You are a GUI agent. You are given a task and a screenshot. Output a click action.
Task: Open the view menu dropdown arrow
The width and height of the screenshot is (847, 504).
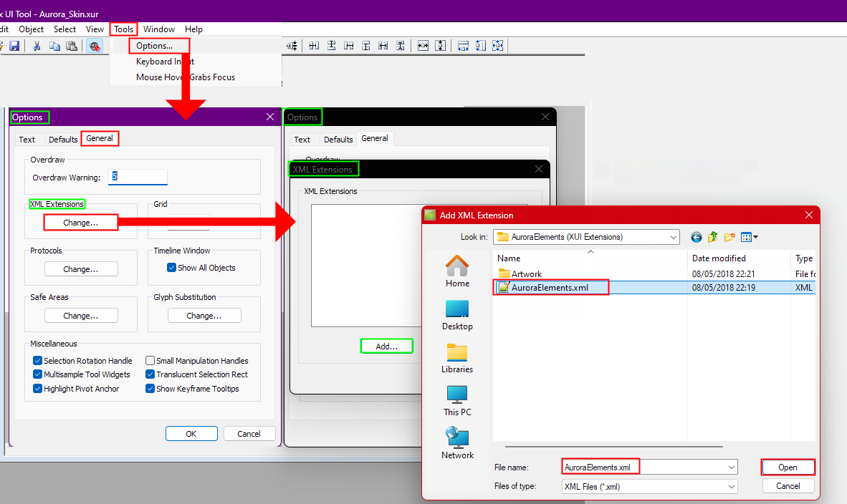coord(755,237)
